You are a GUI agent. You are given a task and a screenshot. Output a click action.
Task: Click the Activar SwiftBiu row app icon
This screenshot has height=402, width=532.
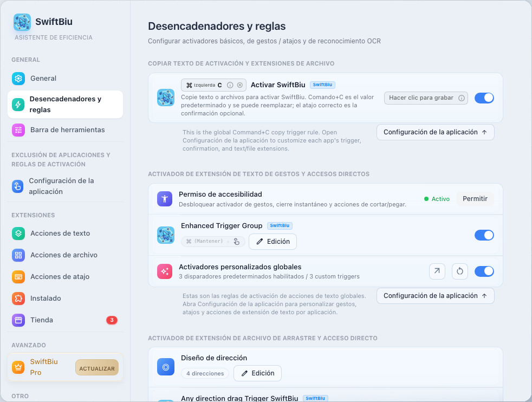coord(166,98)
